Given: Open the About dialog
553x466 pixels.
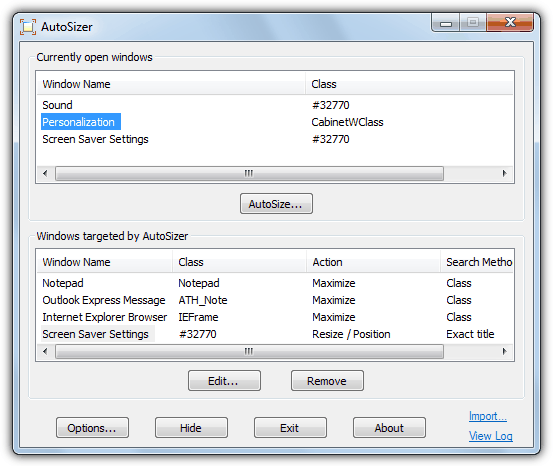Looking at the screenshot, I should tap(389, 428).
